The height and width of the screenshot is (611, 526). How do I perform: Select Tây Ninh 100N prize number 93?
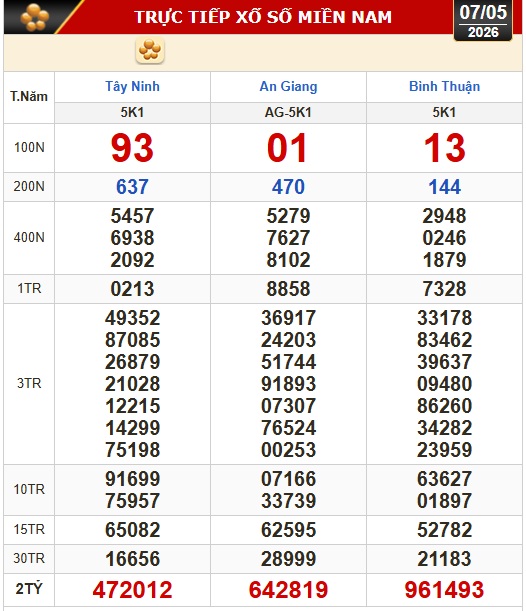(132, 148)
